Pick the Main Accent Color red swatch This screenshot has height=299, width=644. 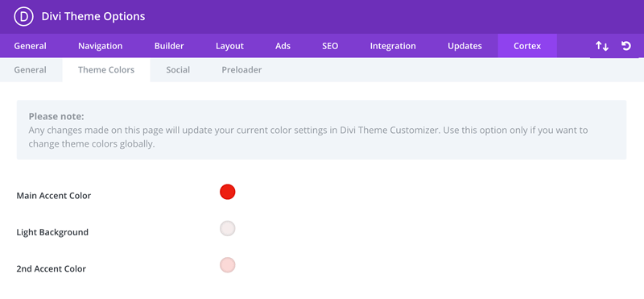(x=228, y=192)
